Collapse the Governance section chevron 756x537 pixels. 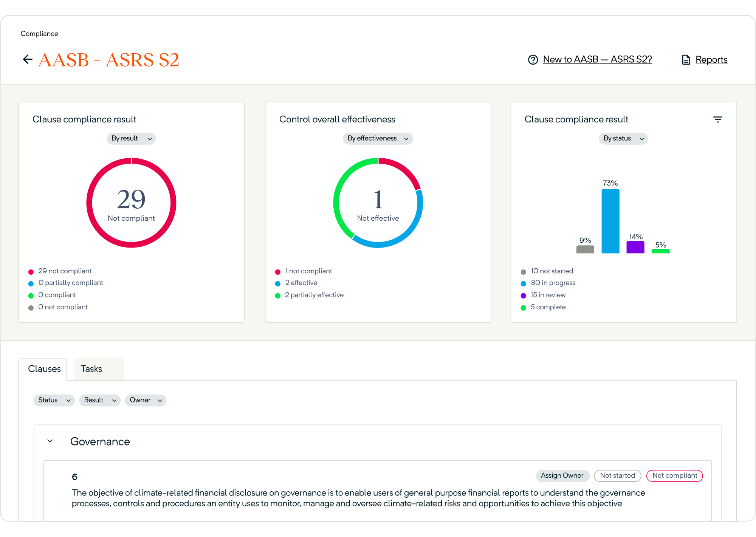click(50, 441)
